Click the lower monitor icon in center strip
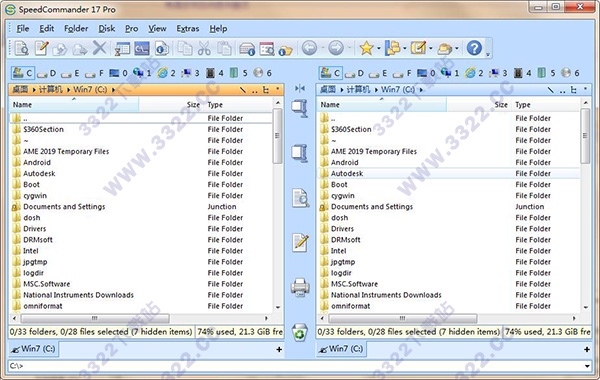Screen dimensions: 600x380 (x=300, y=153)
